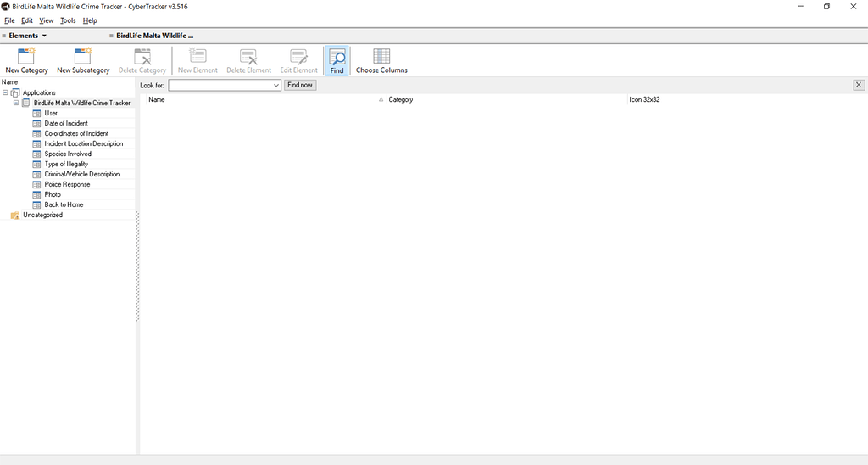Toggle the Find magnifier tool
This screenshot has height=465, width=868.
337,60
